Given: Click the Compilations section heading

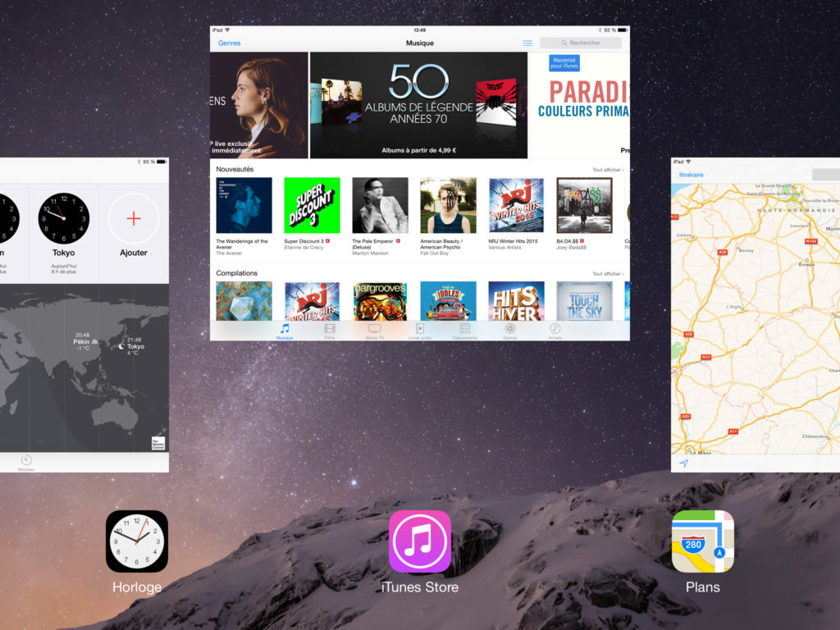Looking at the screenshot, I should point(237,273).
